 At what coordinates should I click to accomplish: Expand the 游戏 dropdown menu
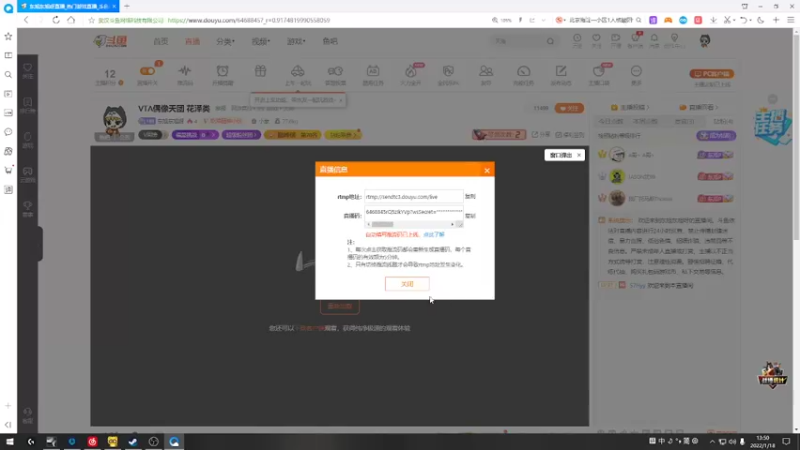296,41
